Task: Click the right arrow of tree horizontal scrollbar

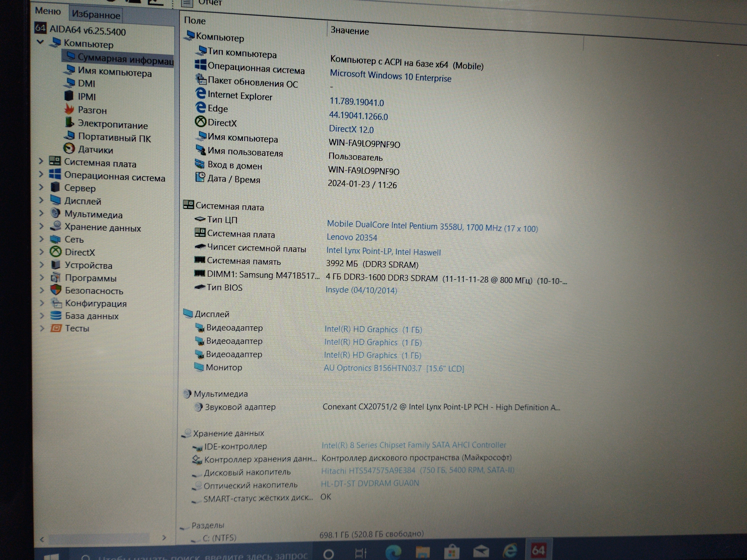Action: pyautogui.click(x=164, y=538)
